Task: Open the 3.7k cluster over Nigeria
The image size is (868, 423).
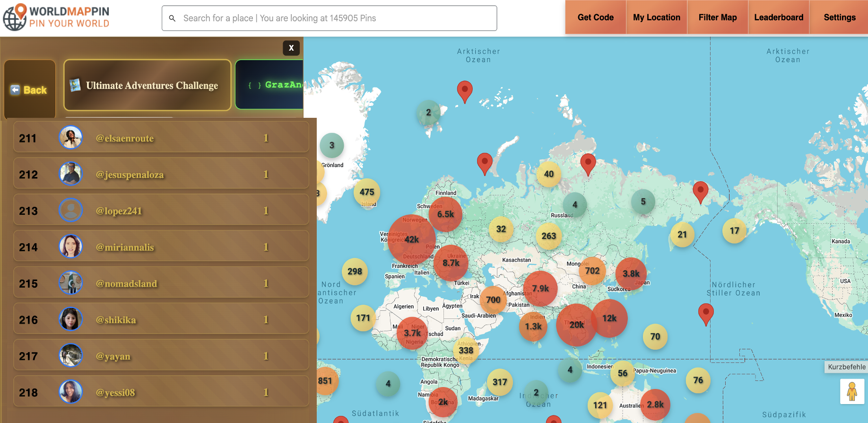Action: (x=412, y=333)
